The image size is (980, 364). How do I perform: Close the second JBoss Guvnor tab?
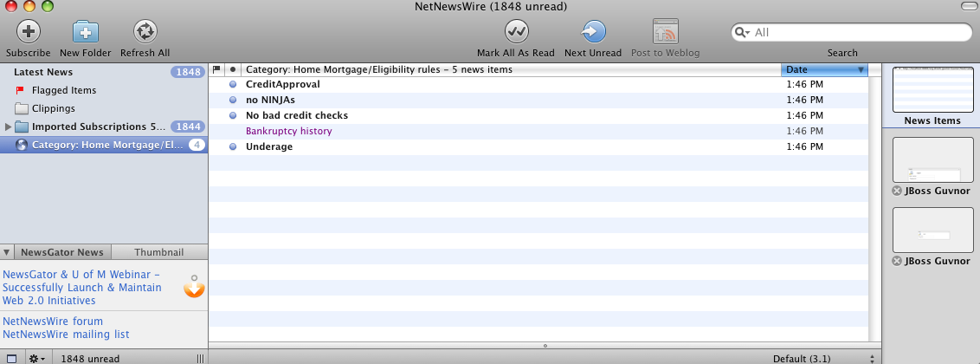[x=898, y=261]
